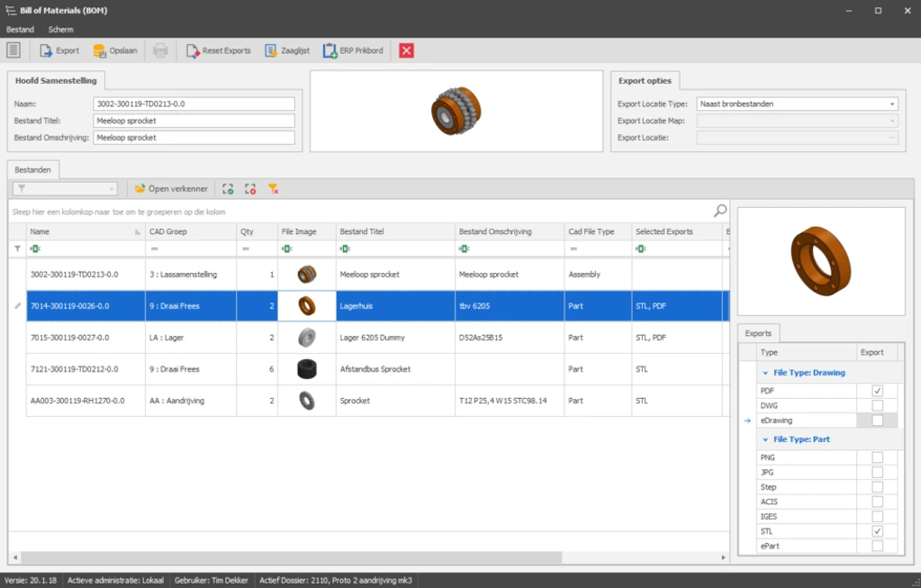Click the Bestand Titel input field
The height and width of the screenshot is (588, 921).
pos(194,121)
